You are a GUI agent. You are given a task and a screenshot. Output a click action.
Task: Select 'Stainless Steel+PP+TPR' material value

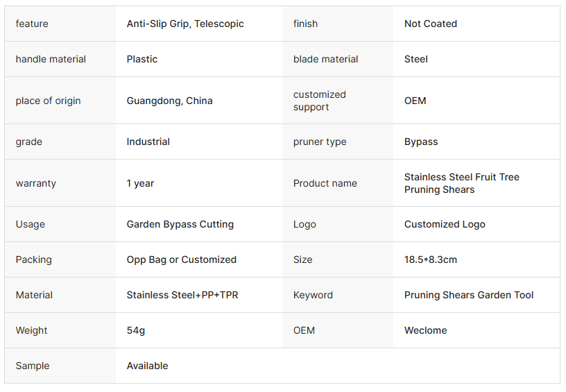[x=182, y=295]
